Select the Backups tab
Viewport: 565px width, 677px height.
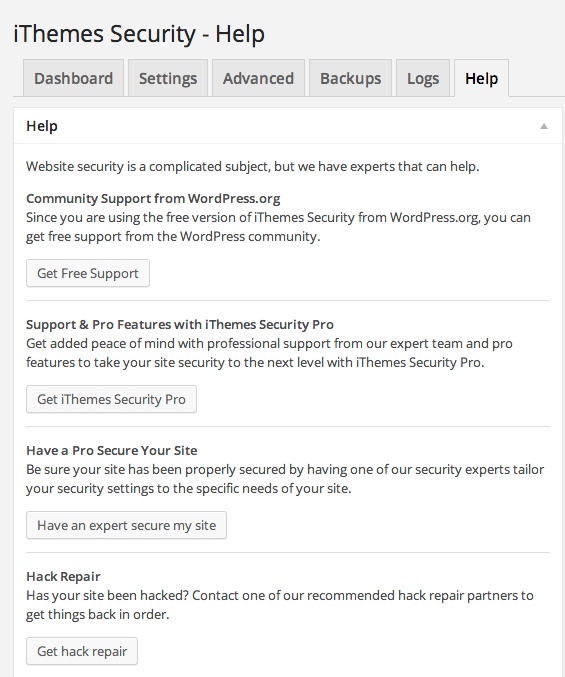pyautogui.click(x=350, y=78)
